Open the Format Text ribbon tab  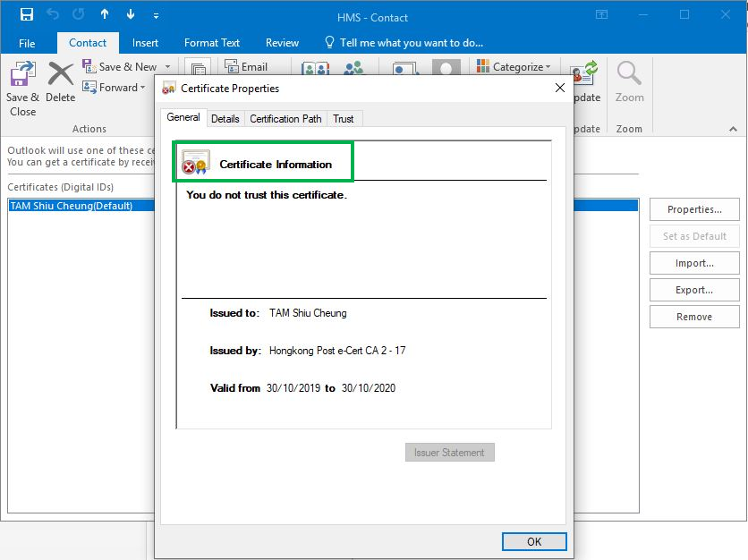211,42
